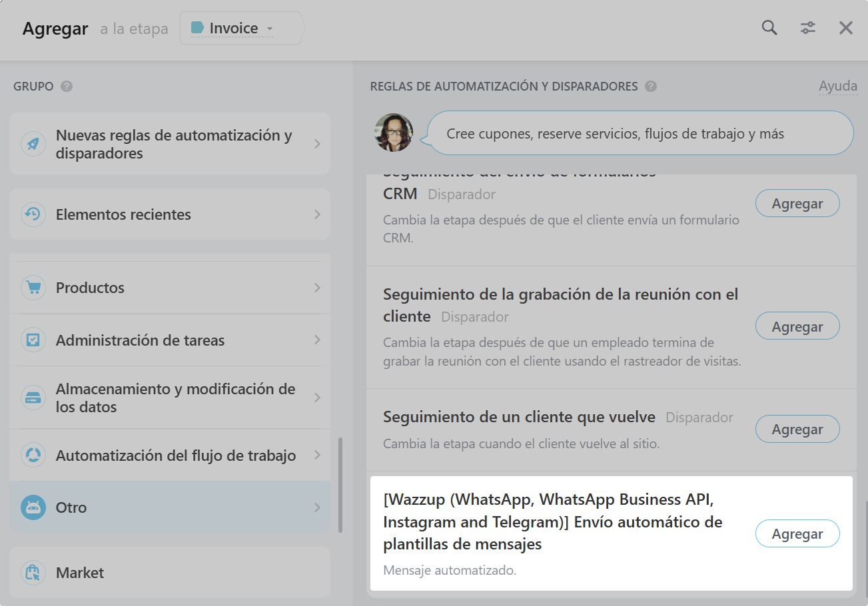This screenshot has width=868, height=606.
Task: Click the history icon next to Elementos recientes
Action: click(x=33, y=214)
